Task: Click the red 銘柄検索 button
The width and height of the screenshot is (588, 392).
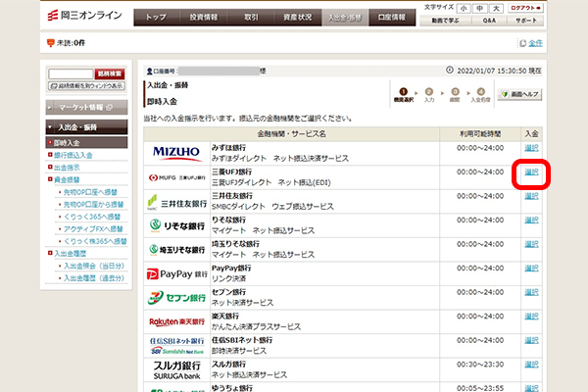Action: pyautogui.click(x=110, y=73)
